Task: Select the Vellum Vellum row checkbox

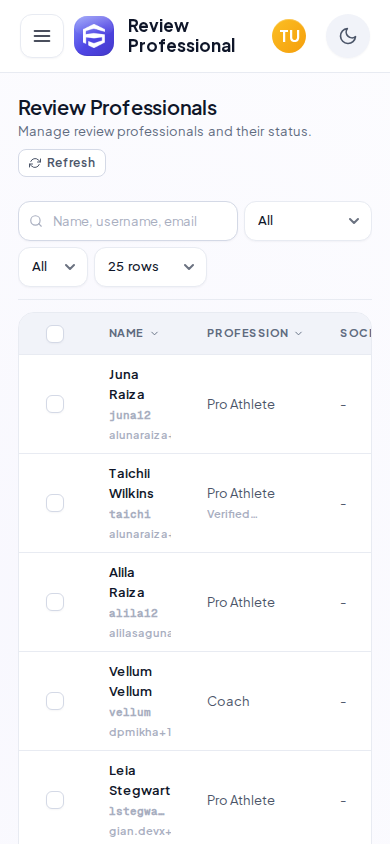Action: point(55,701)
